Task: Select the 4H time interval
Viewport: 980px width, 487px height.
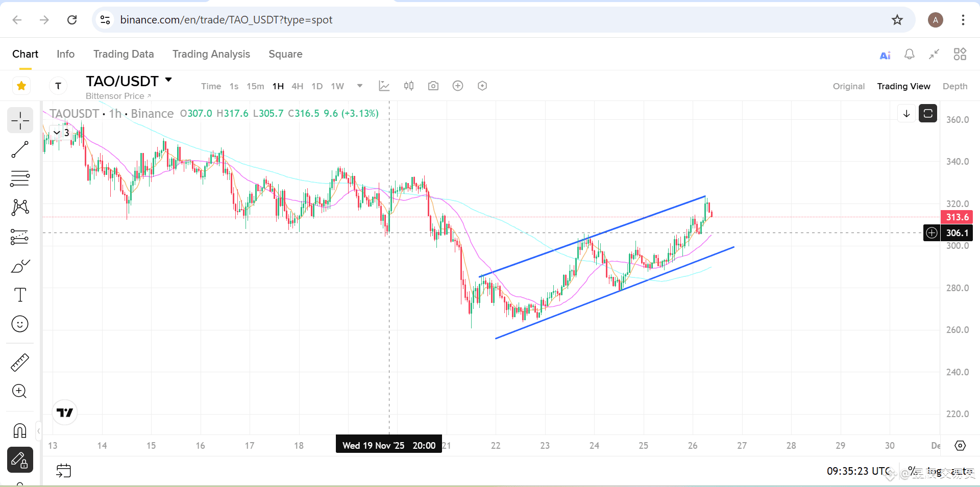Action: pos(298,86)
